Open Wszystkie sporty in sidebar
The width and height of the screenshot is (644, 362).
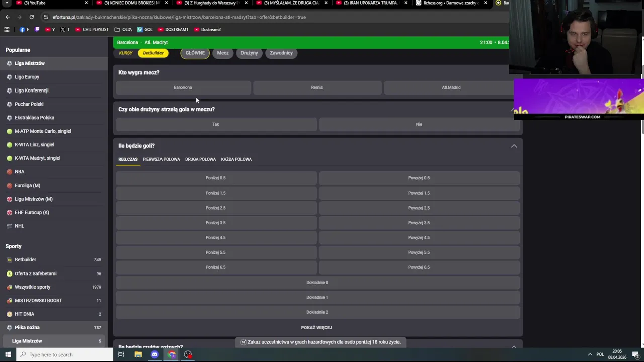click(53, 287)
